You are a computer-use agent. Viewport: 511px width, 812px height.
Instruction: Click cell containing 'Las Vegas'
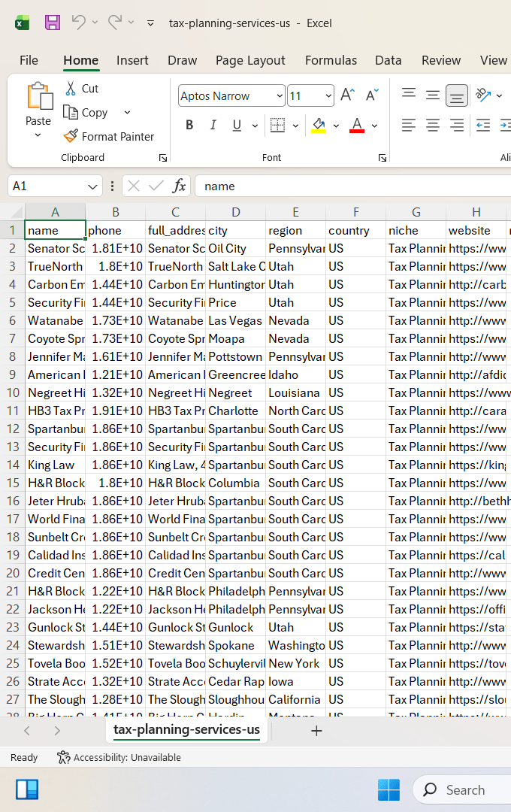point(235,320)
